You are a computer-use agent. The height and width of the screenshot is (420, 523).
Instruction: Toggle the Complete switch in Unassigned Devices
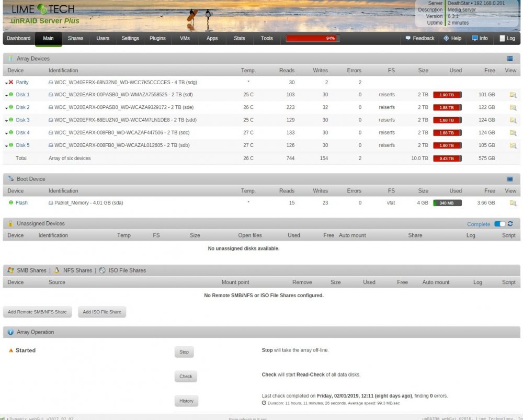tap(499, 224)
